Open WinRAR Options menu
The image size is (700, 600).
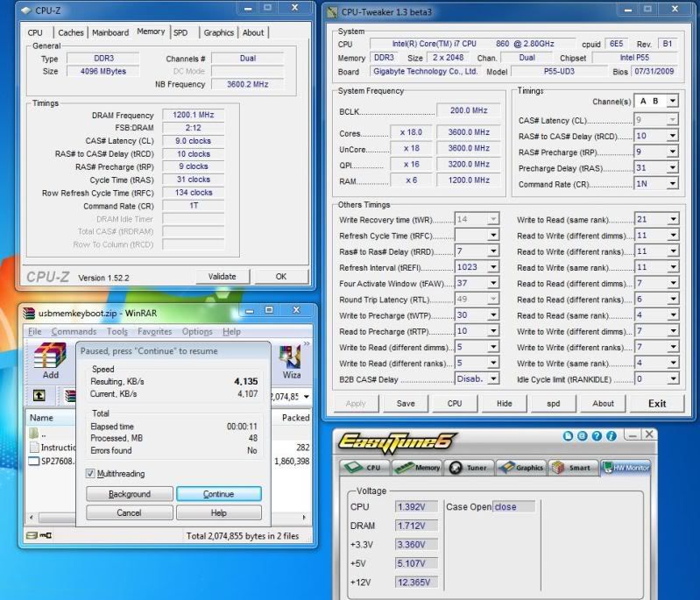pyautogui.click(x=197, y=332)
